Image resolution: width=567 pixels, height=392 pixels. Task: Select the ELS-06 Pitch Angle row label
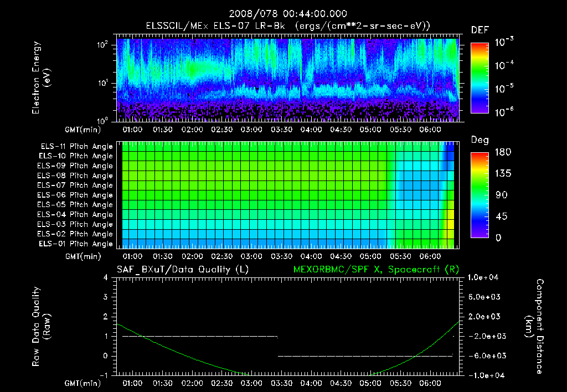coord(75,195)
